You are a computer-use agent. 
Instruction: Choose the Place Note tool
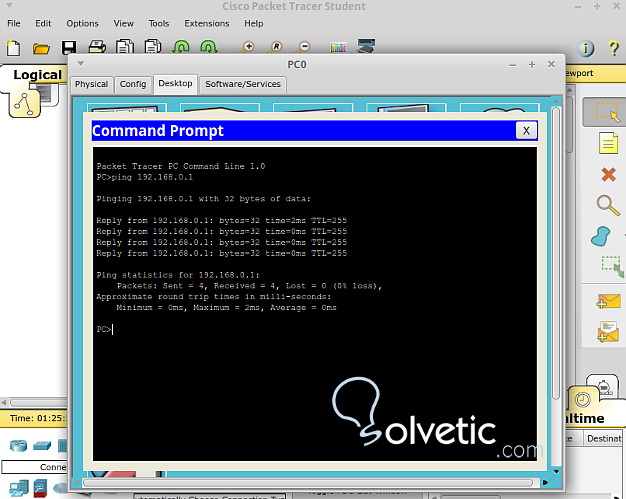(x=608, y=143)
